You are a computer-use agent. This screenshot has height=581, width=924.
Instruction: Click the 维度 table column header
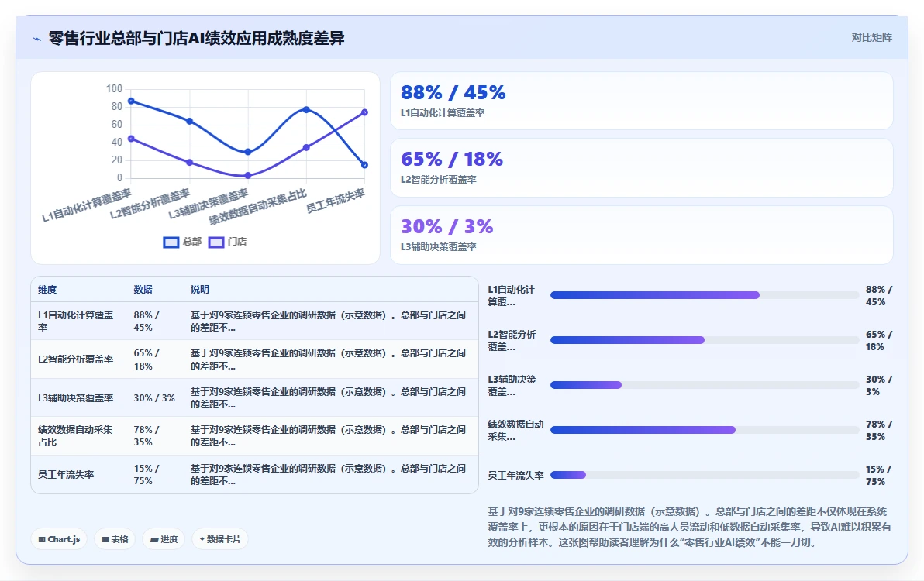[47, 290]
